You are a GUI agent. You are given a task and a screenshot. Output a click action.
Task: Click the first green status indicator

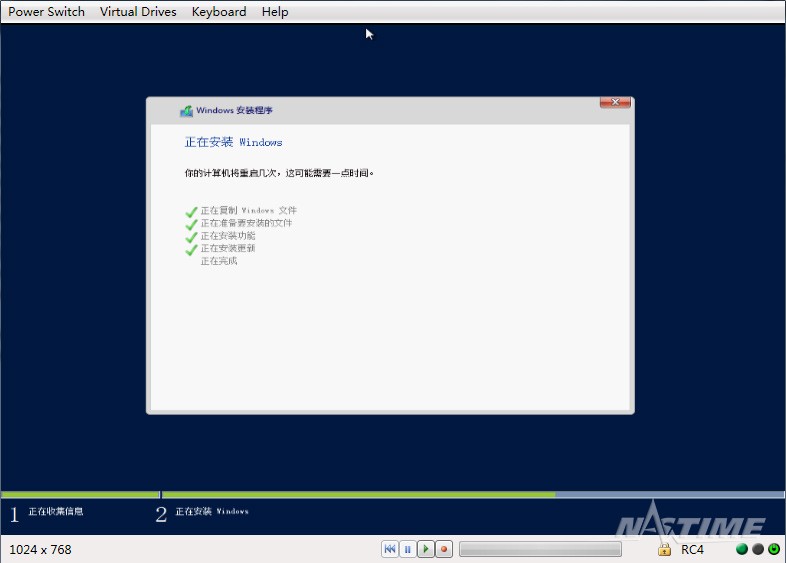pyautogui.click(x=742, y=549)
